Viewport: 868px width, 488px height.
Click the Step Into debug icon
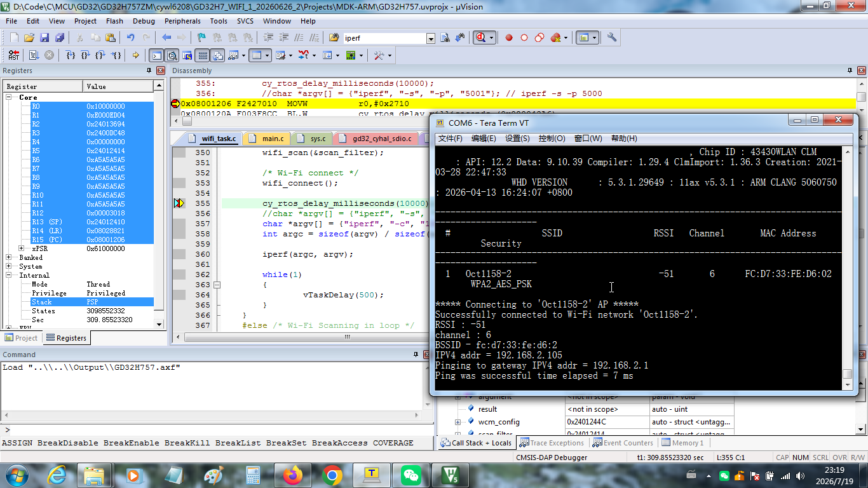71,55
